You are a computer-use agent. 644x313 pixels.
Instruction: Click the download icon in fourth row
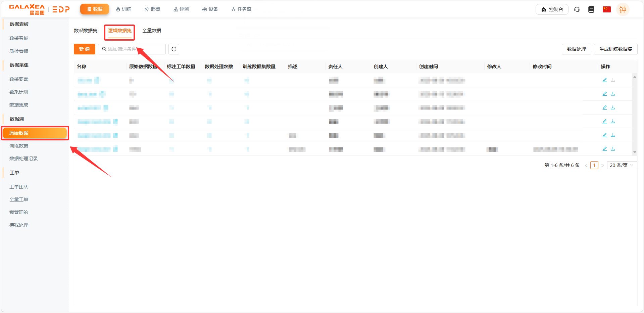(613, 121)
